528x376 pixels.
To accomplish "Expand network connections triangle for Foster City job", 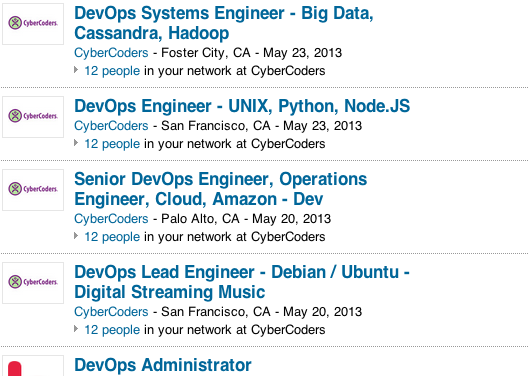I will [76, 70].
